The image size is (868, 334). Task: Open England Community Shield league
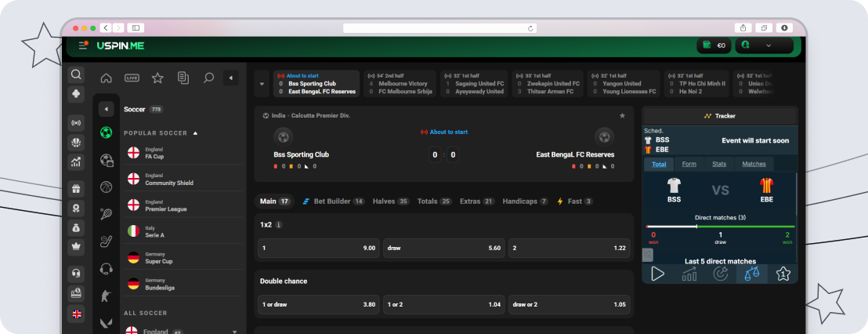183,179
